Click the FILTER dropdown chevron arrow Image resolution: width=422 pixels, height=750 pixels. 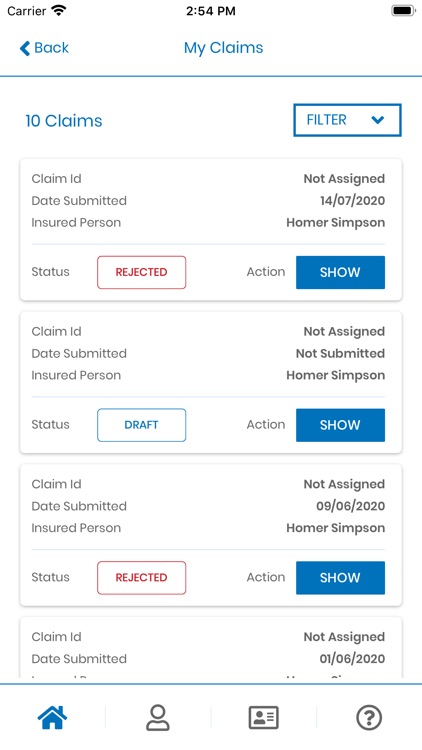[378, 120]
